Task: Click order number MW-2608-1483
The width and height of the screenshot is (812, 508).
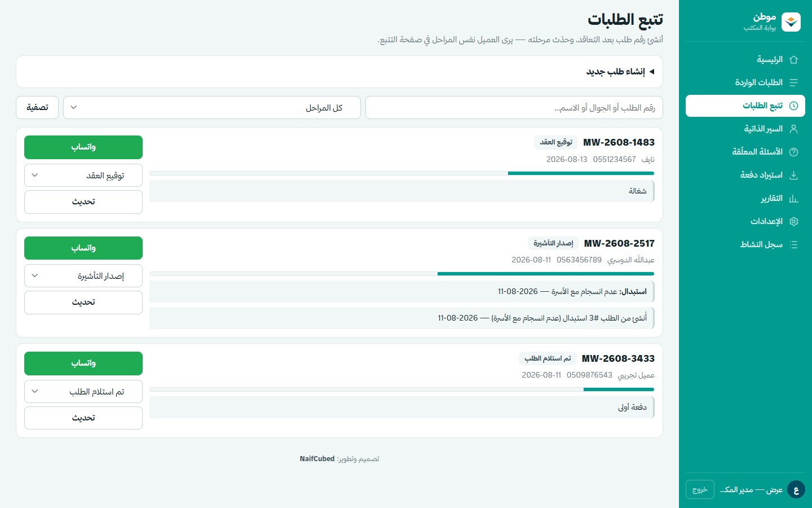Action: tap(619, 142)
